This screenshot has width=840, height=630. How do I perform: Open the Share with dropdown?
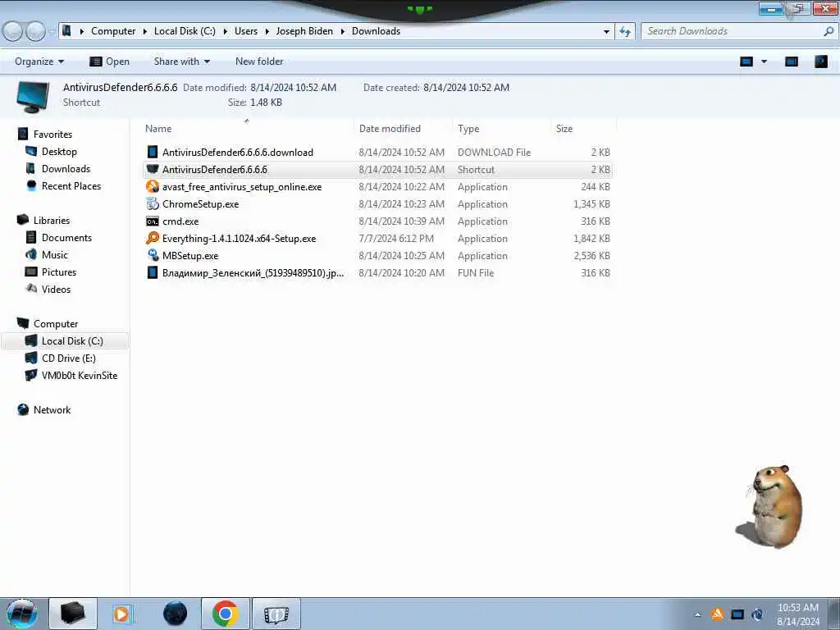[181, 62]
